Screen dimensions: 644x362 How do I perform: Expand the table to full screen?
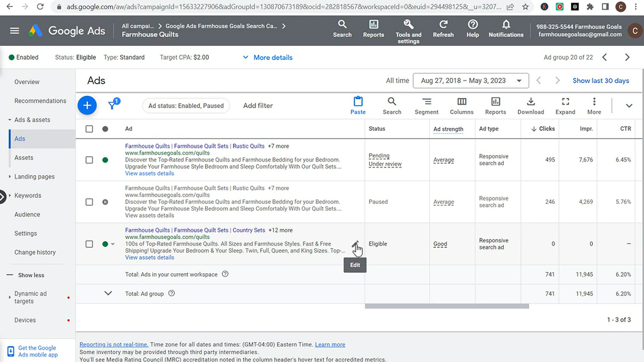tap(565, 106)
